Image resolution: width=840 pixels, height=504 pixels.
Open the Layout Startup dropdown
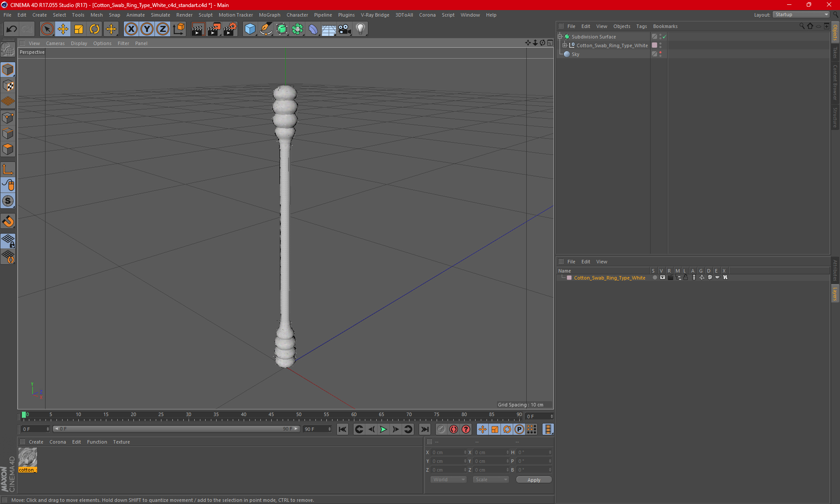pyautogui.click(x=801, y=14)
